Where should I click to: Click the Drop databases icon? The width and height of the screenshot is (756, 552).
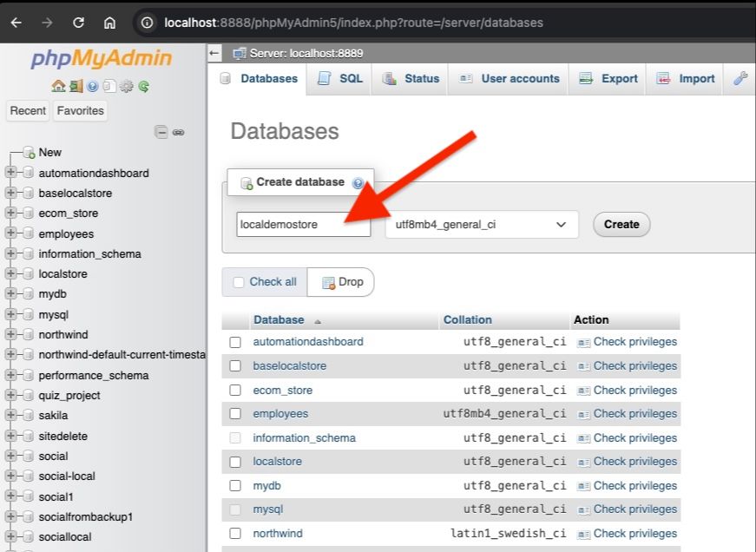(x=328, y=282)
